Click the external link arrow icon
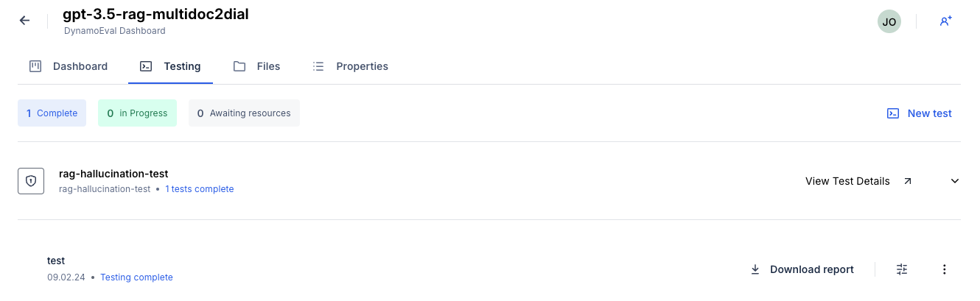Screen dimensions: 980x301 click(907, 181)
